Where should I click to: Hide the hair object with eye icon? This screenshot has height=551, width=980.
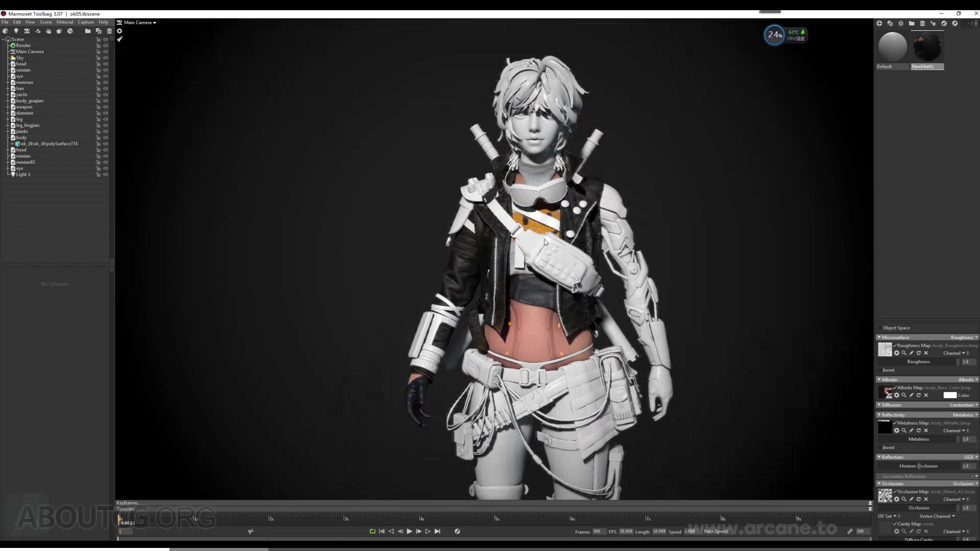tap(106, 89)
